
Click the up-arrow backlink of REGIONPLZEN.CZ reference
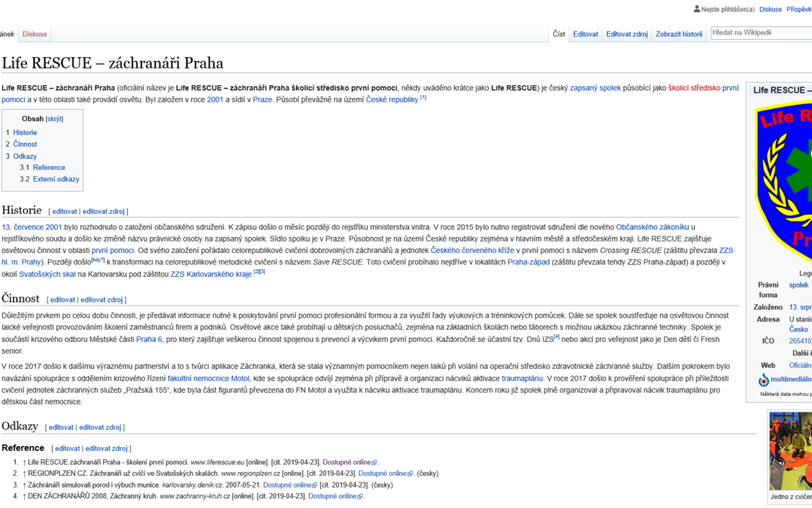tap(24, 473)
